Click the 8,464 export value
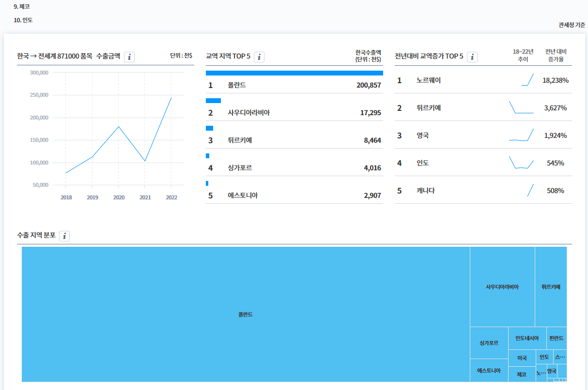This screenshot has height=390, width=588. coord(372,140)
